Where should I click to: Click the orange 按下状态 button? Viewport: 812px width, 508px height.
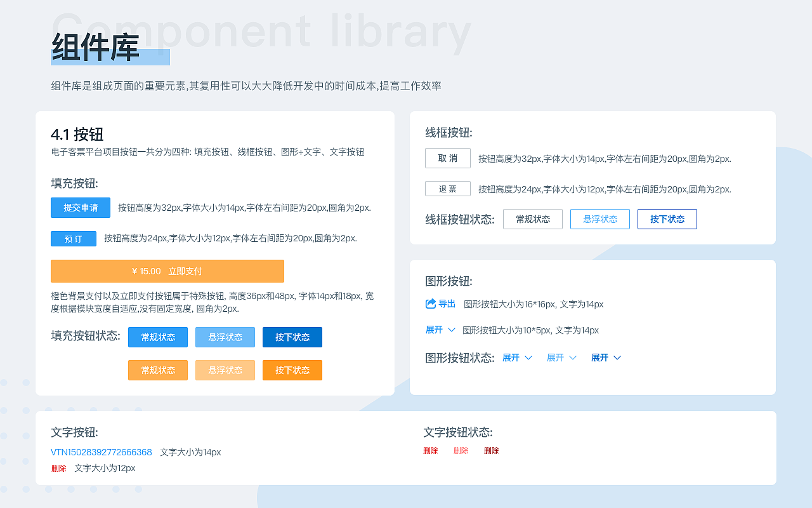(292, 370)
